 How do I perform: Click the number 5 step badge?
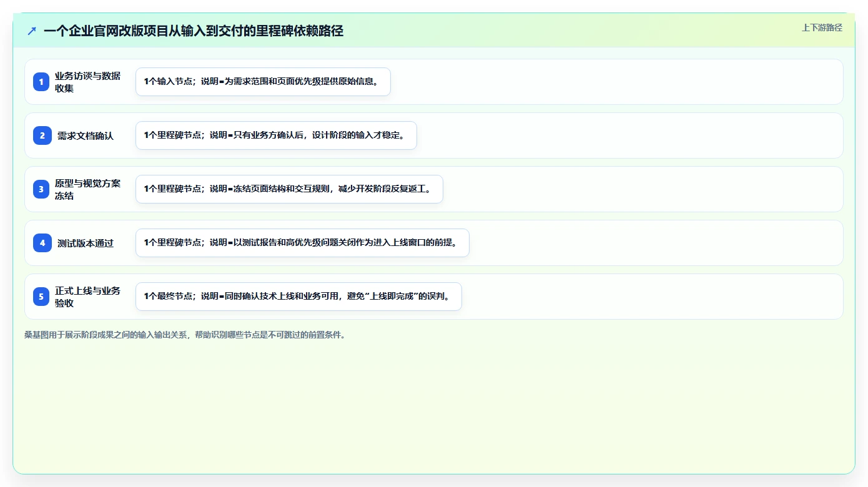(41, 297)
